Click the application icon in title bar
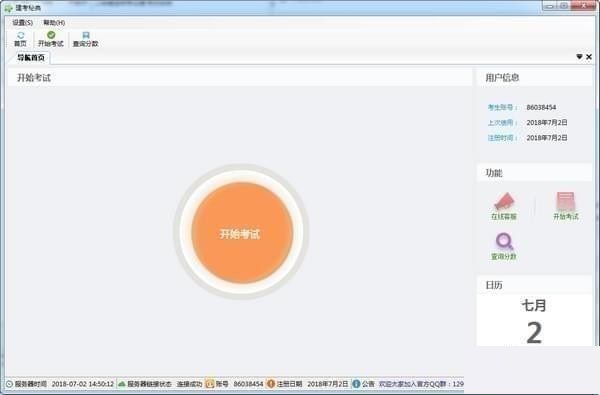Image resolution: width=600 pixels, height=395 pixels. point(8,7)
